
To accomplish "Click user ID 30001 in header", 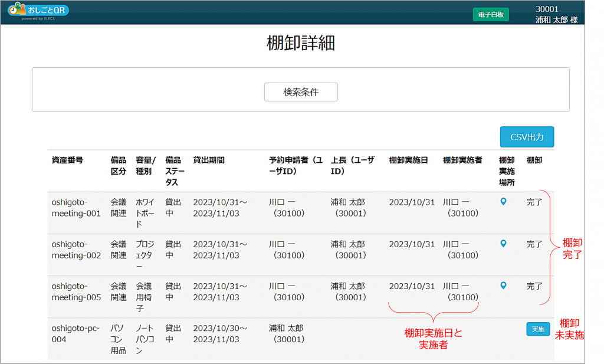I will pos(547,9).
